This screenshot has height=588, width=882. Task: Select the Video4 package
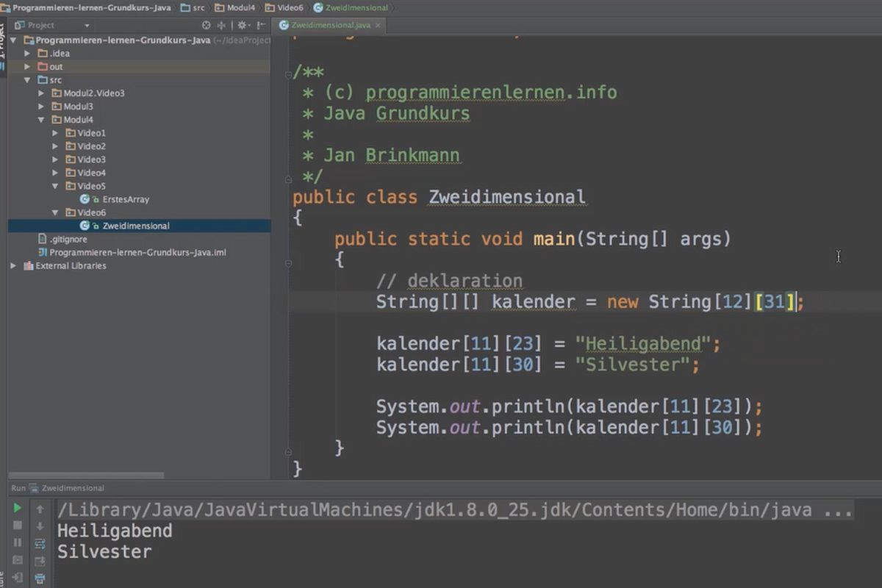[x=92, y=173]
